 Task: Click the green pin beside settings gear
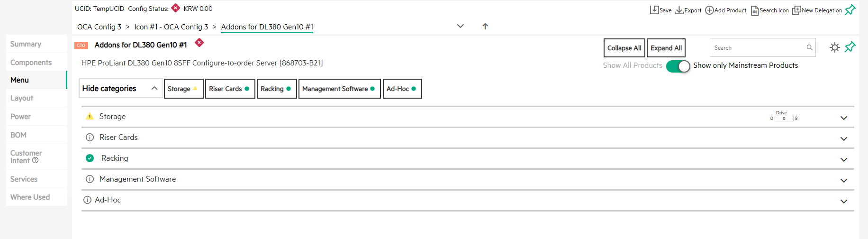click(x=850, y=47)
